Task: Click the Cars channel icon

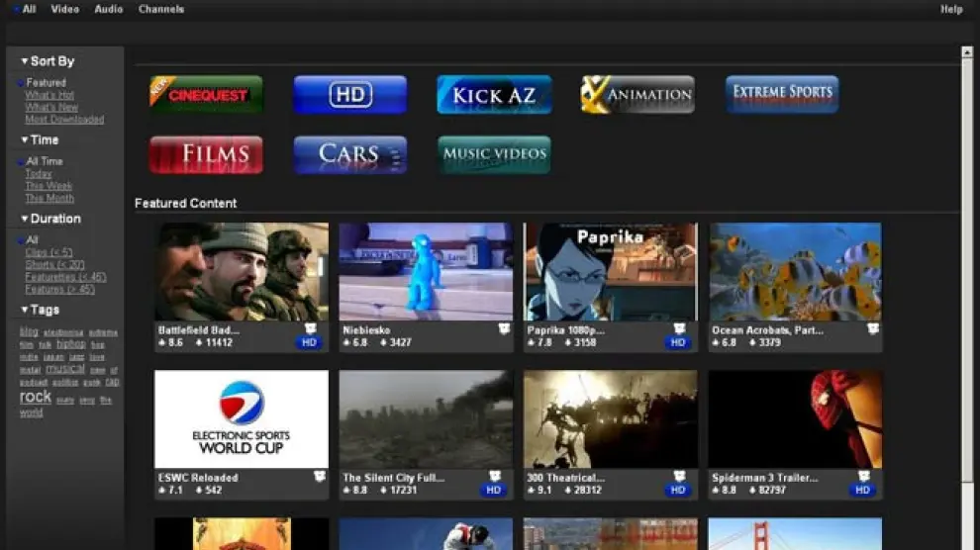Action: (349, 154)
